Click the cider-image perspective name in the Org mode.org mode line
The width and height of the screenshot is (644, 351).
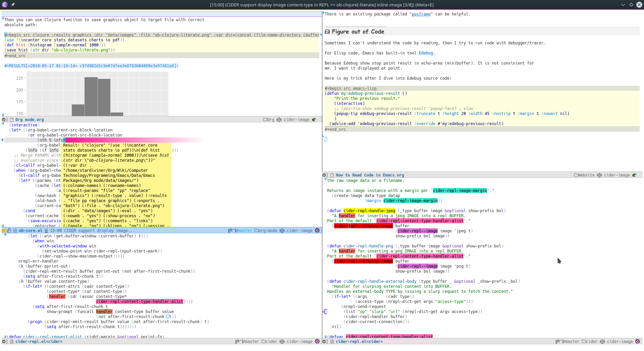[296, 120]
